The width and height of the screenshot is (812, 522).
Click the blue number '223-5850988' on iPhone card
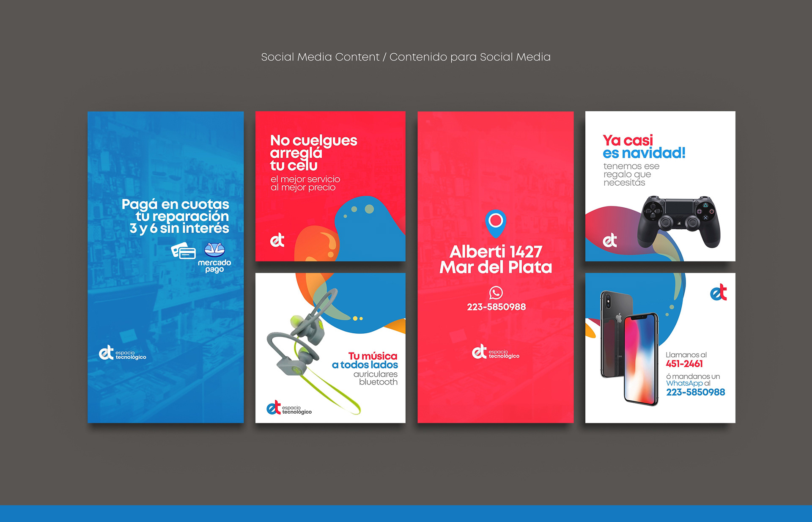pyautogui.click(x=696, y=392)
